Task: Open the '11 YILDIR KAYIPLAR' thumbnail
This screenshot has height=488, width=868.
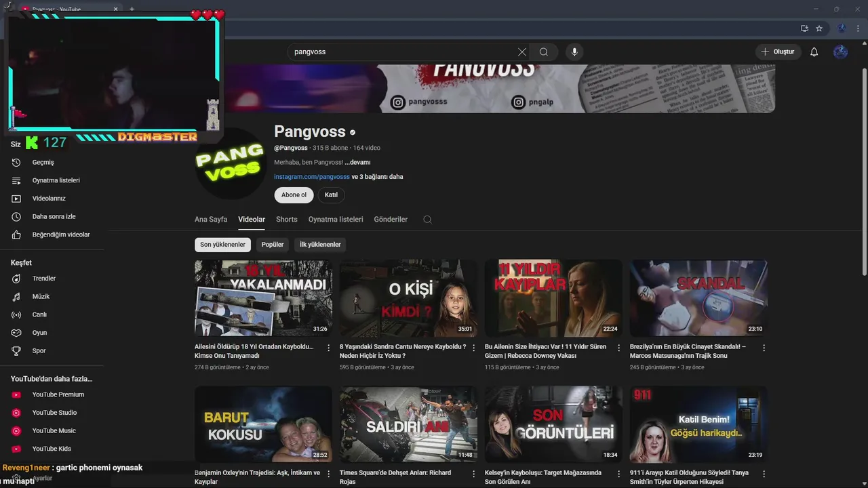Action: pyautogui.click(x=553, y=298)
